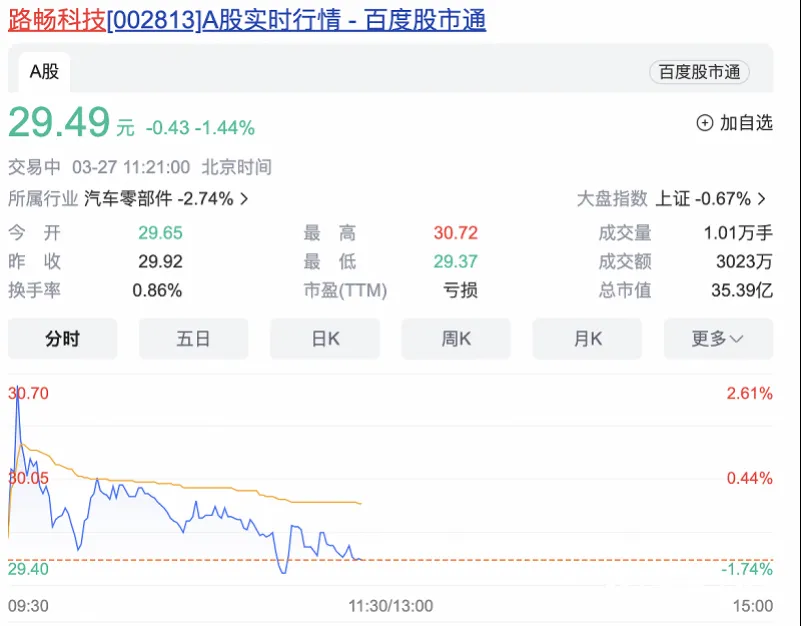Switch to the 五日 chart tab
801x626 pixels.
193,339
